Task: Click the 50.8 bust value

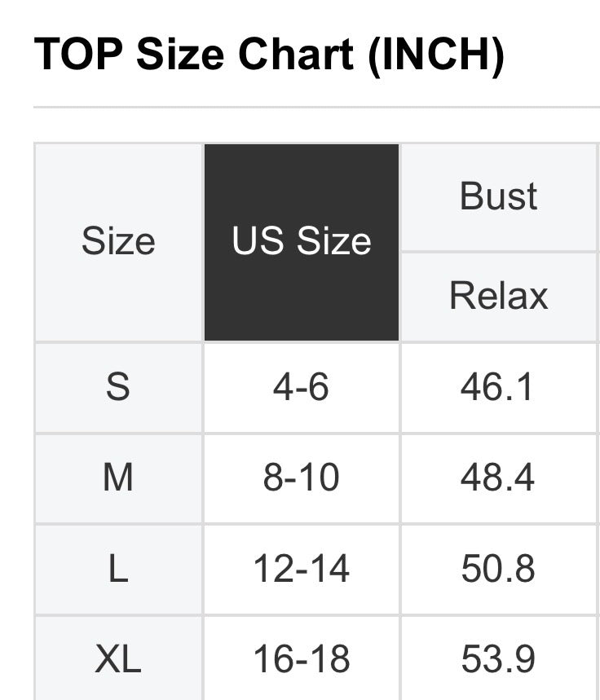Action: coord(499,569)
